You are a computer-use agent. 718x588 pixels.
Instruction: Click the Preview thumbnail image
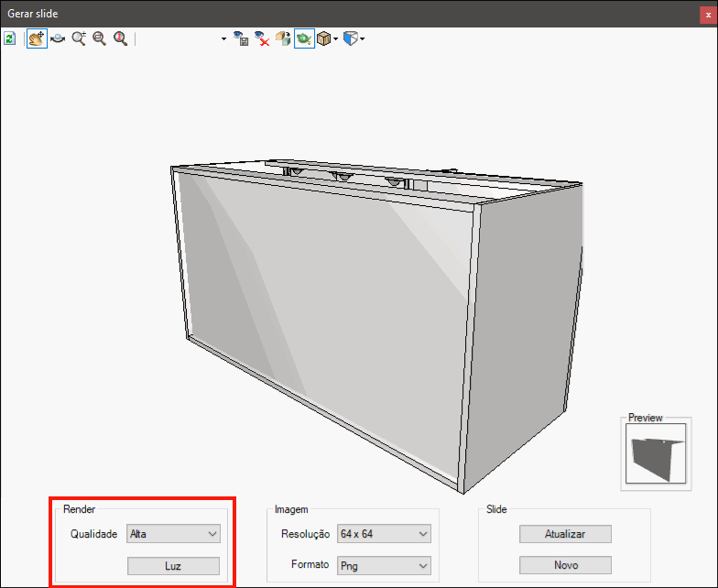pos(656,453)
